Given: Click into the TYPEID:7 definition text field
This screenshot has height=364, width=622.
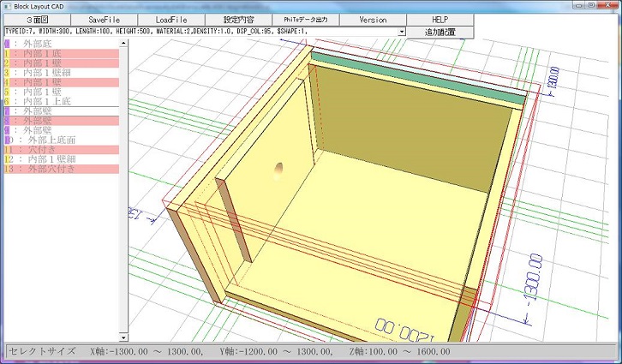Looking at the screenshot, I should pos(200,32).
